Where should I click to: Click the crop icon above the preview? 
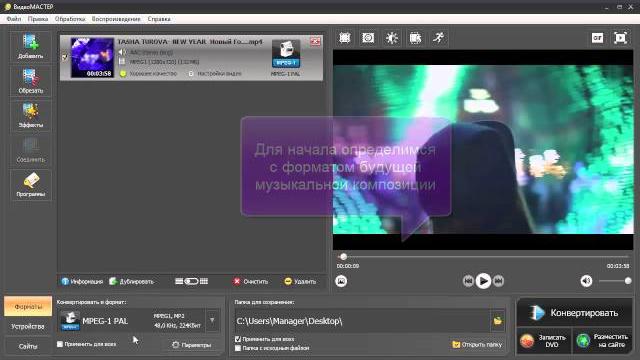(345, 38)
